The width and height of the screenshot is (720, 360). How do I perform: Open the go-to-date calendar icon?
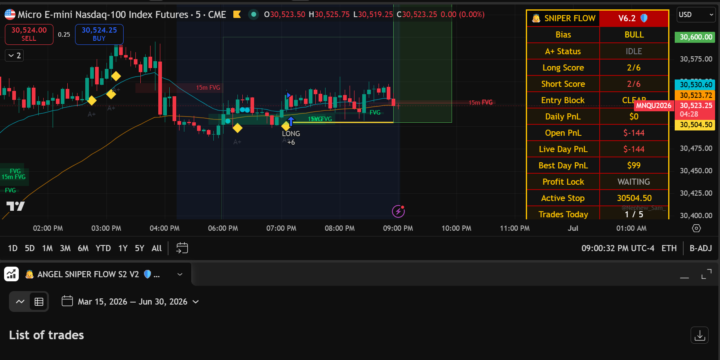[182, 248]
